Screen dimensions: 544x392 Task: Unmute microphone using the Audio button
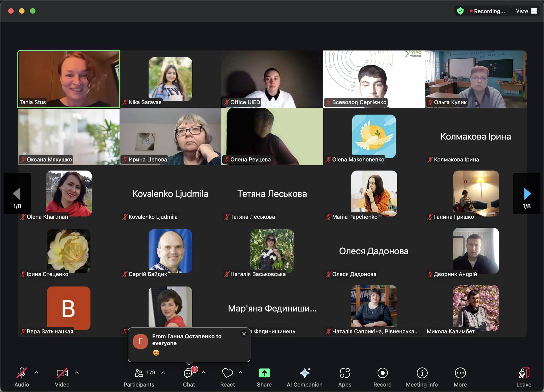coord(22,373)
